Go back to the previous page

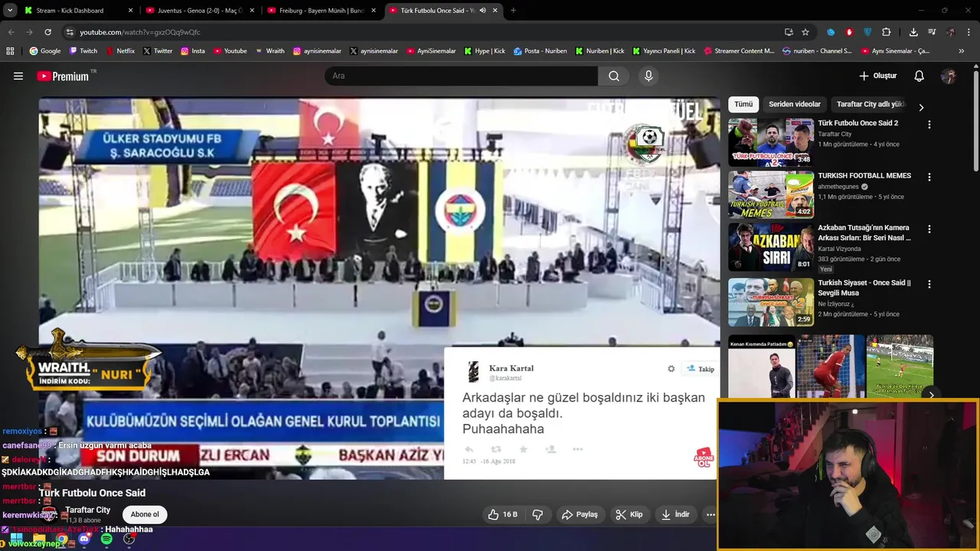point(11,32)
